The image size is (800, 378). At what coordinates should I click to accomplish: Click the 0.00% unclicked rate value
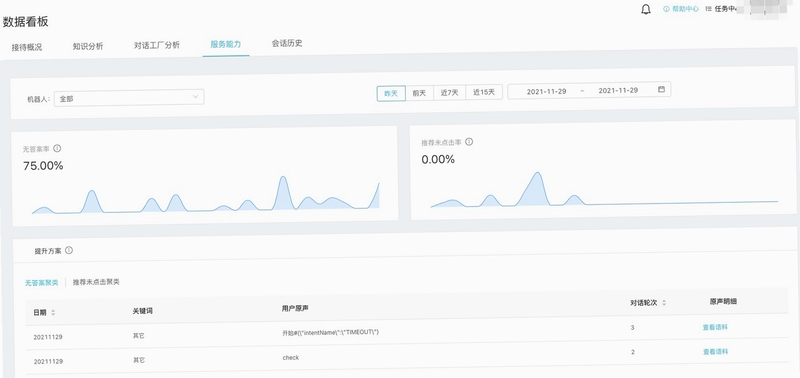tap(438, 159)
